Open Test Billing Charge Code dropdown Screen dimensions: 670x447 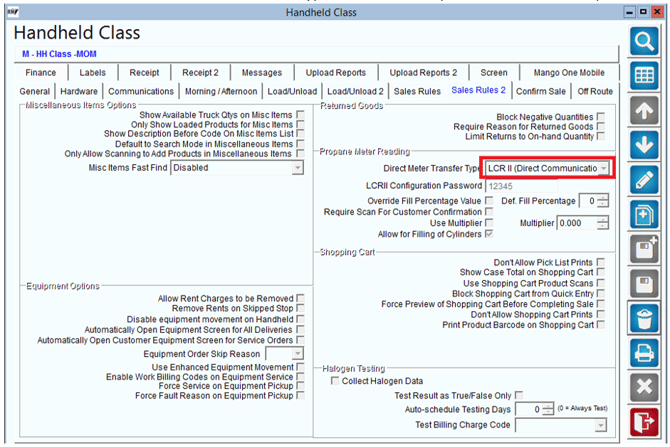pos(601,425)
